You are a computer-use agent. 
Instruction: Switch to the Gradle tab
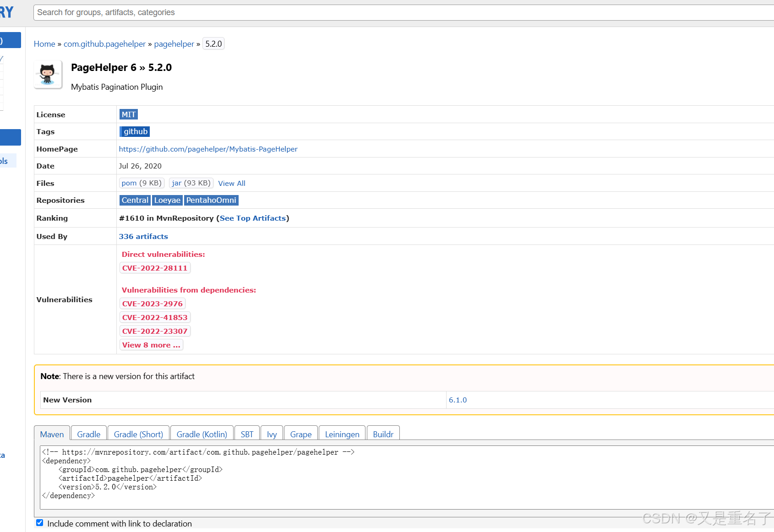point(89,434)
